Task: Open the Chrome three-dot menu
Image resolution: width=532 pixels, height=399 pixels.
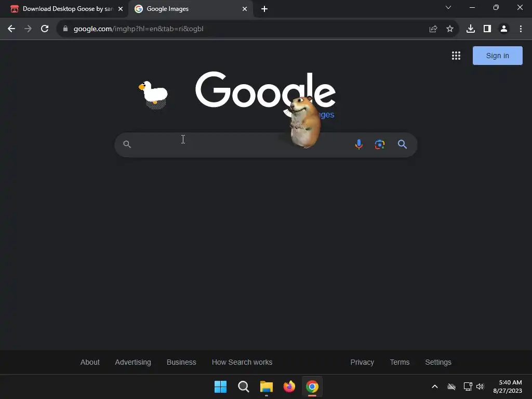Action: pos(521,29)
